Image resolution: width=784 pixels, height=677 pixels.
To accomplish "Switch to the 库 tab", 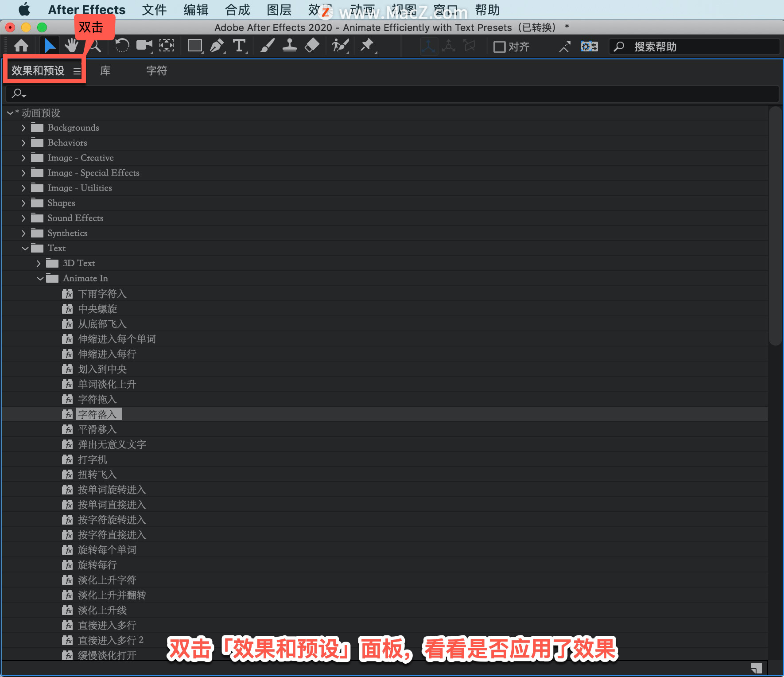I will point(105,71).
